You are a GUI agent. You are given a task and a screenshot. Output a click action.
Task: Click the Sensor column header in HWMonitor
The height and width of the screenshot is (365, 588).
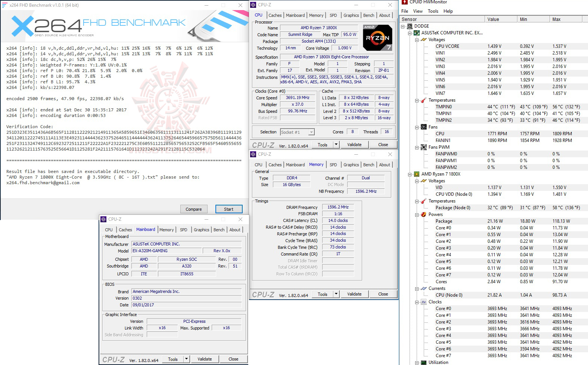(442, 19)
